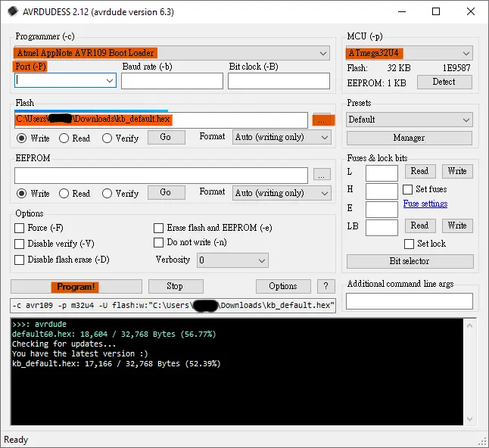
Task: Click the L fuse input field
Action: point(382,173)
